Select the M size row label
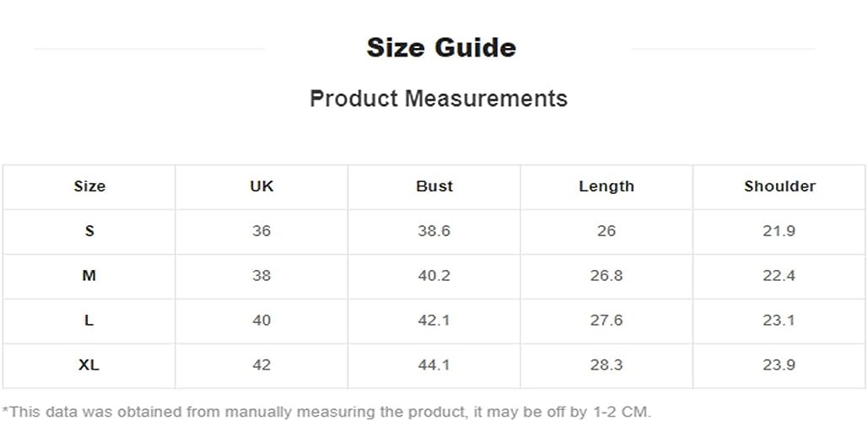This screenshot has width=868, height=421. point(89,276)
